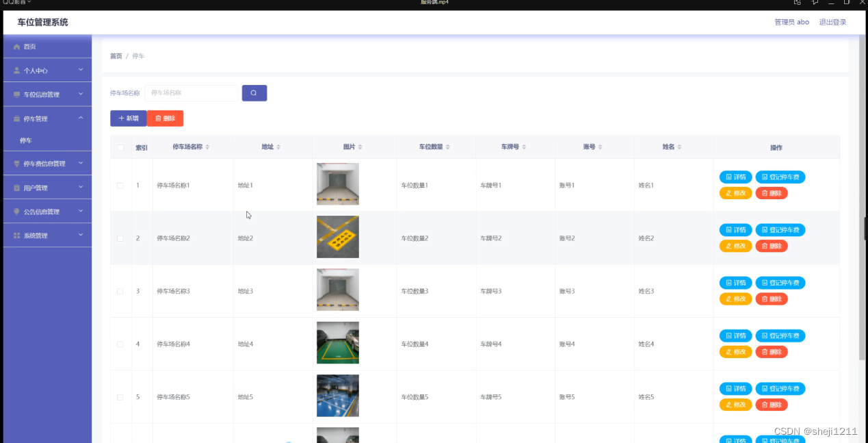Click 登记停车费 for 停车场名称2
The image size is (868, 443).
[x=780, y=230]
